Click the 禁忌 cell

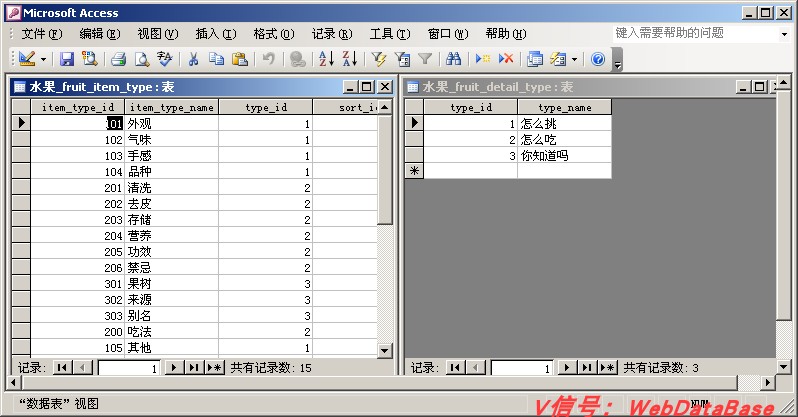[x=172, y=268]
